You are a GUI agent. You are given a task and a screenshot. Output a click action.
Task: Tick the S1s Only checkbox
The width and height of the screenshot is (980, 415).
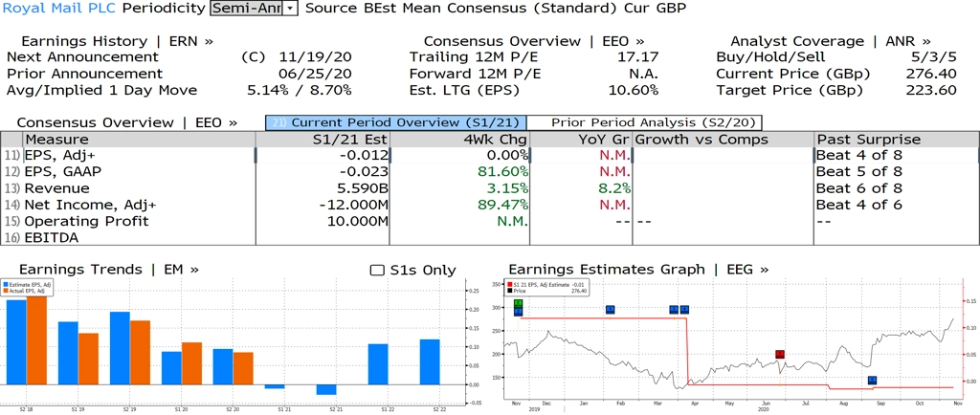(377, 271)
